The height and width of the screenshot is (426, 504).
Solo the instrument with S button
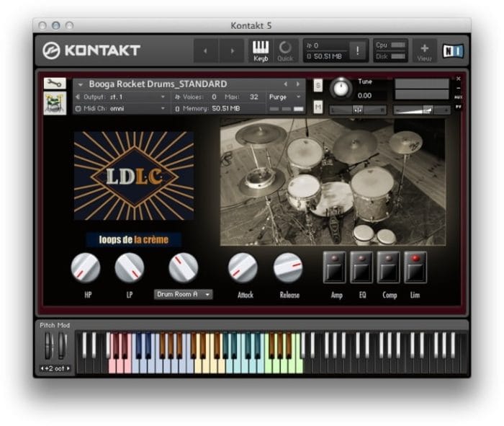coord(318,86)
